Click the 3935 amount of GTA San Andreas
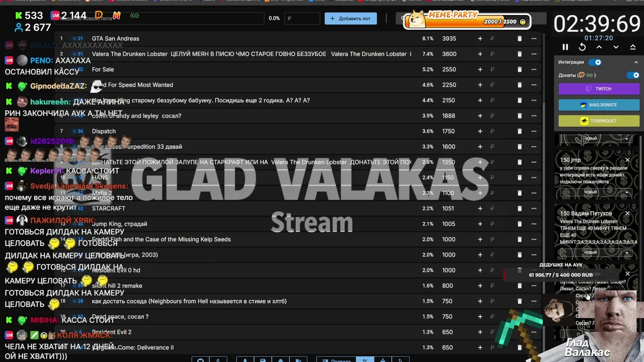This screenshot has width=644, height=362. tap(449, 38)
